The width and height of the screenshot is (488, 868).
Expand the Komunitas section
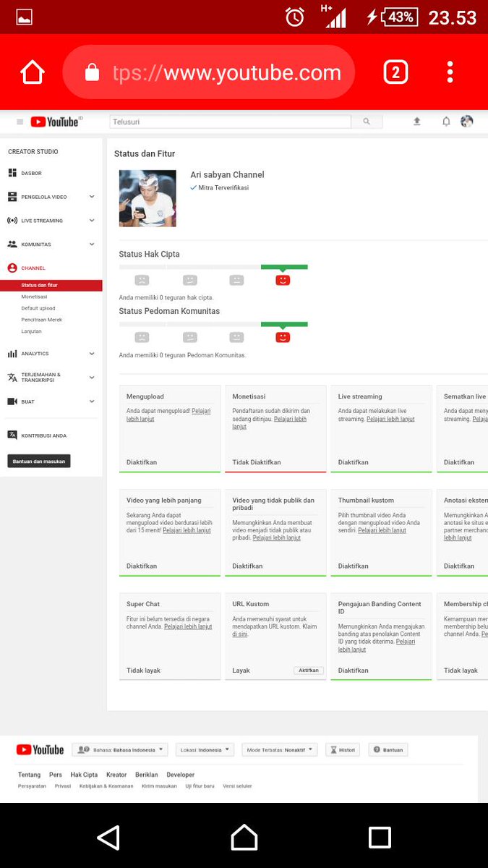pyautogui.click(x=92, y=244)
